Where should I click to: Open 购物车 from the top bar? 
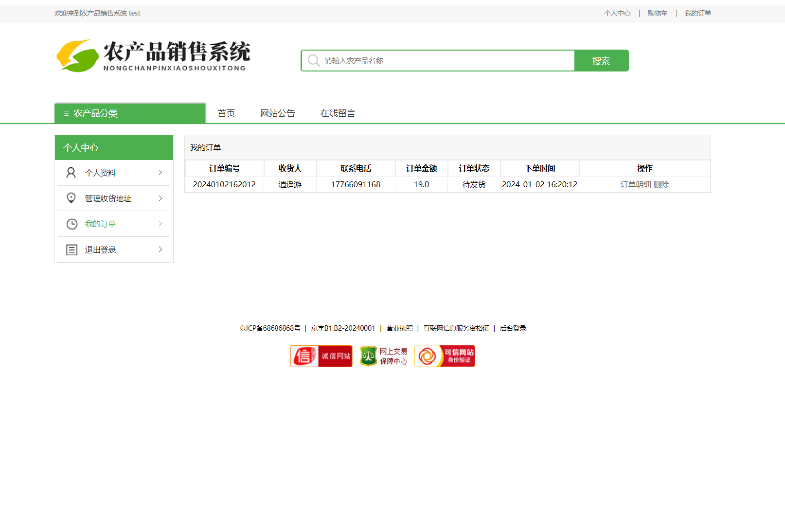click(658, 13)
